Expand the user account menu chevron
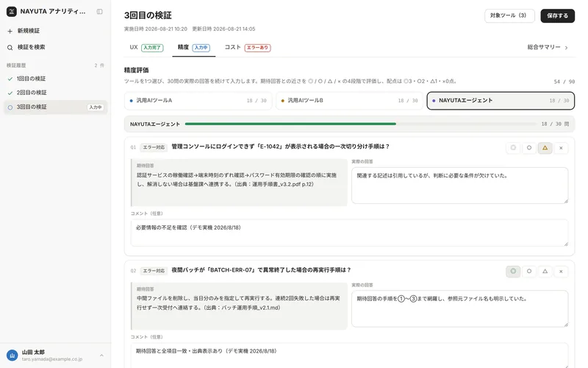This screenshot has width=588, height=368. pos(101,355)
